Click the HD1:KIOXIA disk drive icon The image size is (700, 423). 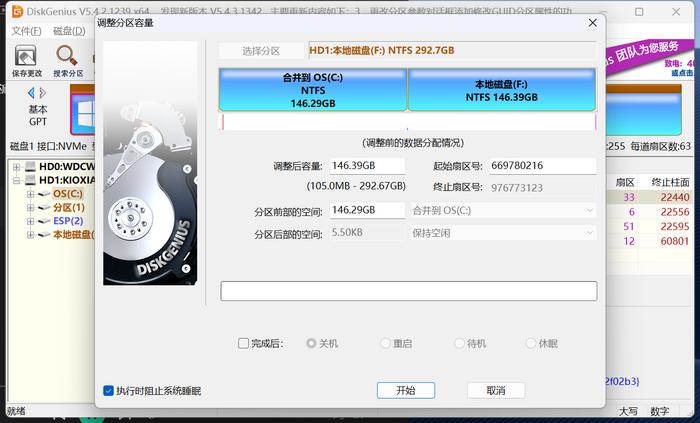(30, 180)
